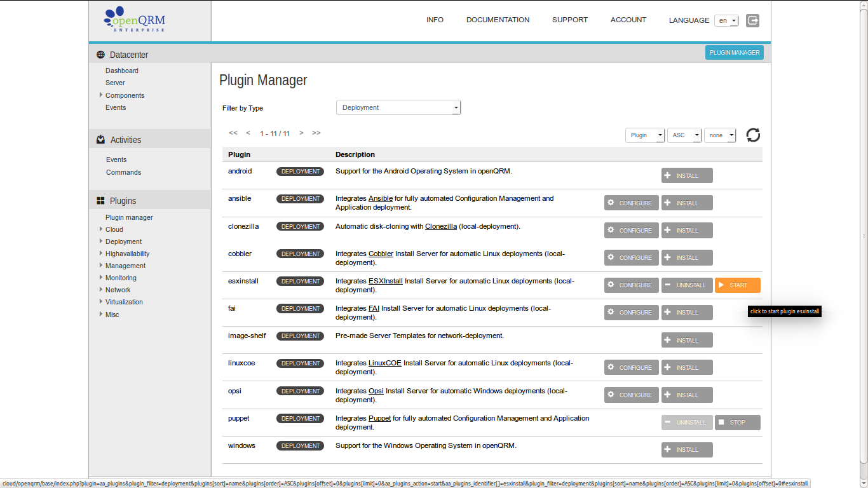Viewport: 868px width, 488px height.
Task: Configure the esxinstall plugin
Action: (x=632, y=285)
